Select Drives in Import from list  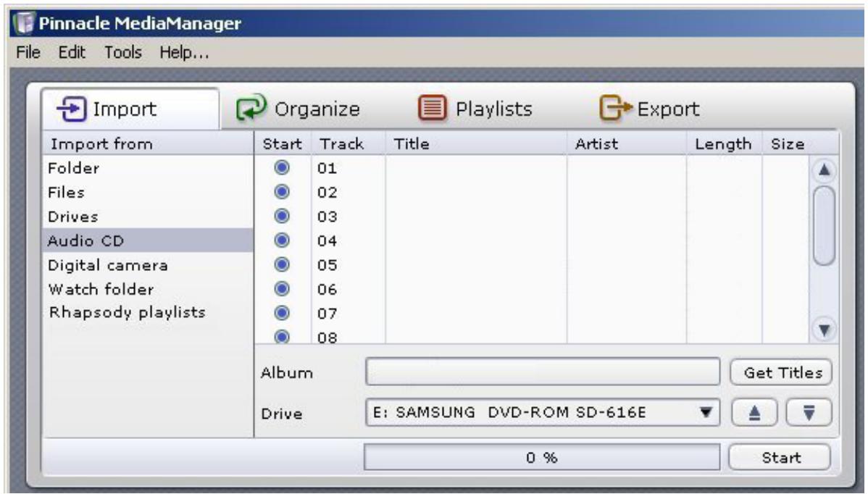148,217
